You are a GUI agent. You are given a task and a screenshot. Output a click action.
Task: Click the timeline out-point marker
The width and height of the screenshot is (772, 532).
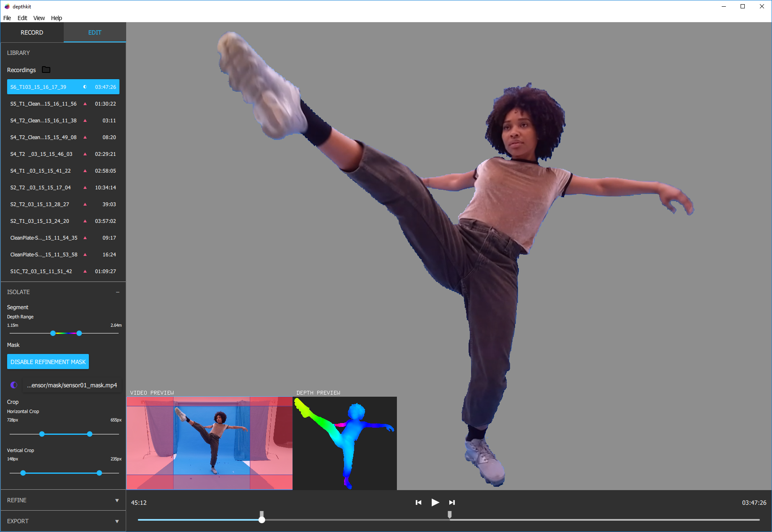(450, 514)
